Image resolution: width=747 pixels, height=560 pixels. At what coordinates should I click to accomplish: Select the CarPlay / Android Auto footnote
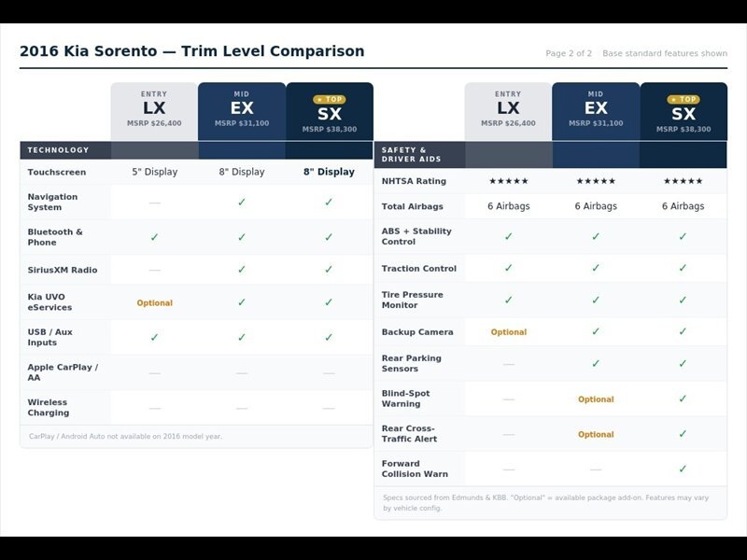click(125, 436)
